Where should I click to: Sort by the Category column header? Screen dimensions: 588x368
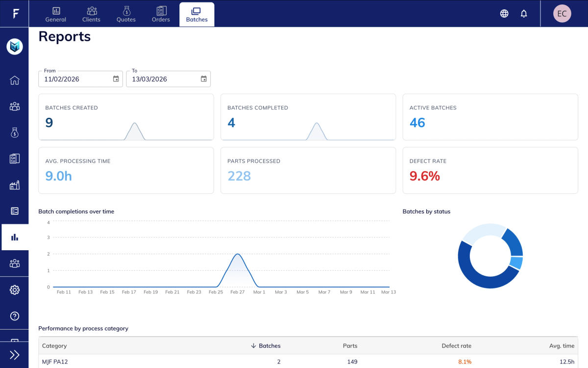54,346
